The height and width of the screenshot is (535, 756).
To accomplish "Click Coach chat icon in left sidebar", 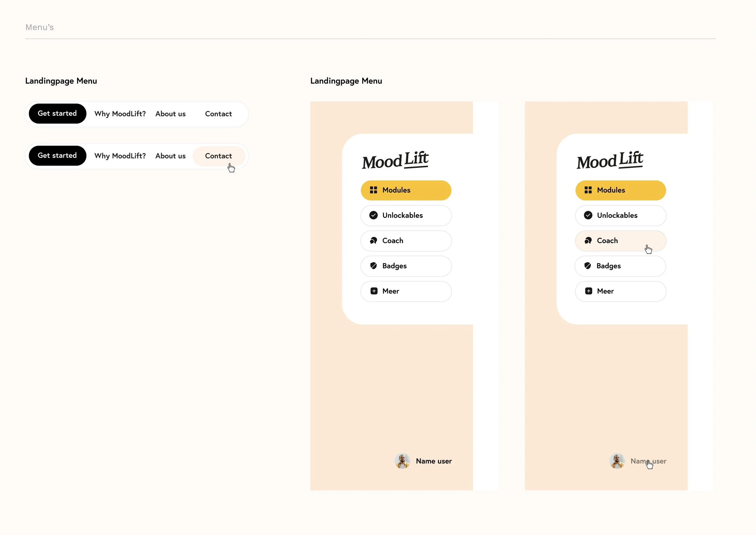I will tap(373, 240).
